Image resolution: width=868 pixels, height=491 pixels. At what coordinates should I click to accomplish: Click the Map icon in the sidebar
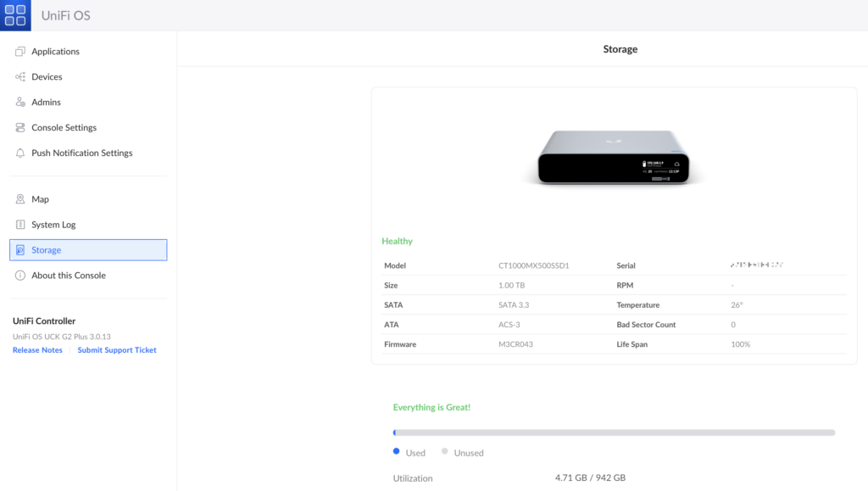pyautogui.click(x=19, y=198)
